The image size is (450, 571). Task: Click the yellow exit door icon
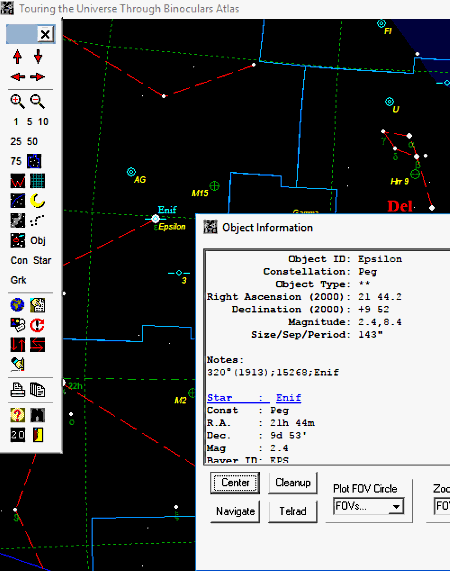click(38, 435)
